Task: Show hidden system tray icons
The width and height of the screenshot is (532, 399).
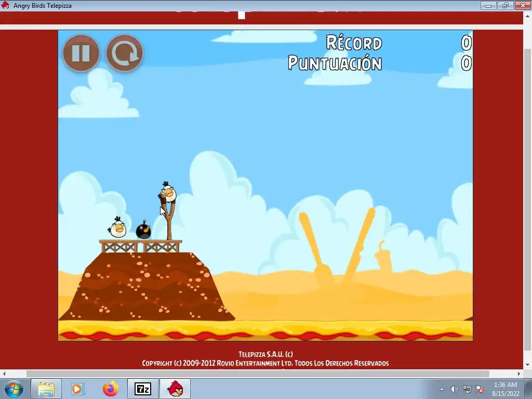Action: click(442, 389)
